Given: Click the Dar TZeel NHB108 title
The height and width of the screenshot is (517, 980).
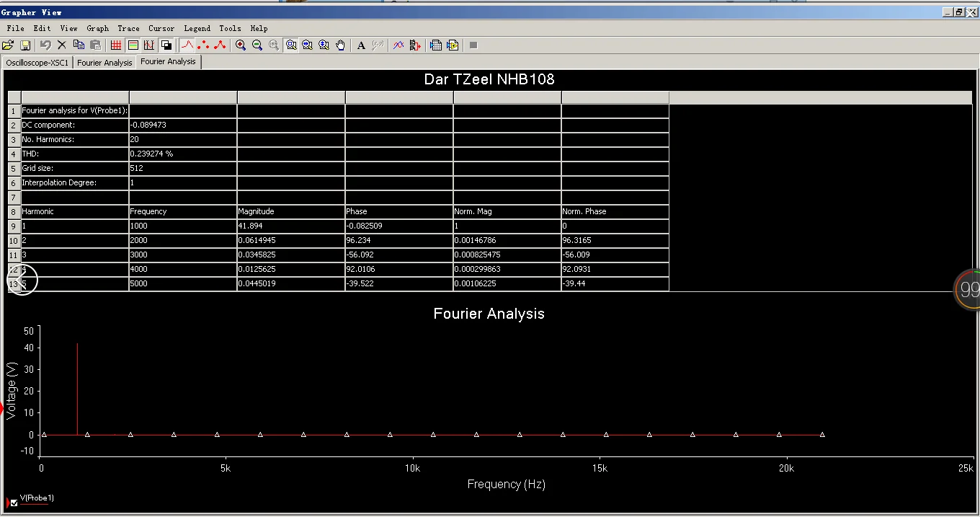Looking at the screenshot, I should (x=489, y=79).
